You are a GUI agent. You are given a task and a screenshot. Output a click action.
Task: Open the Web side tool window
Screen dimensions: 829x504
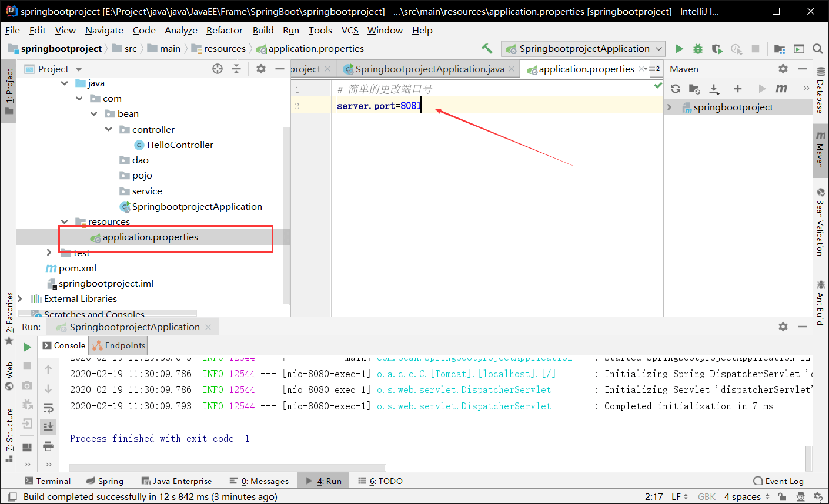coord(9,376)
